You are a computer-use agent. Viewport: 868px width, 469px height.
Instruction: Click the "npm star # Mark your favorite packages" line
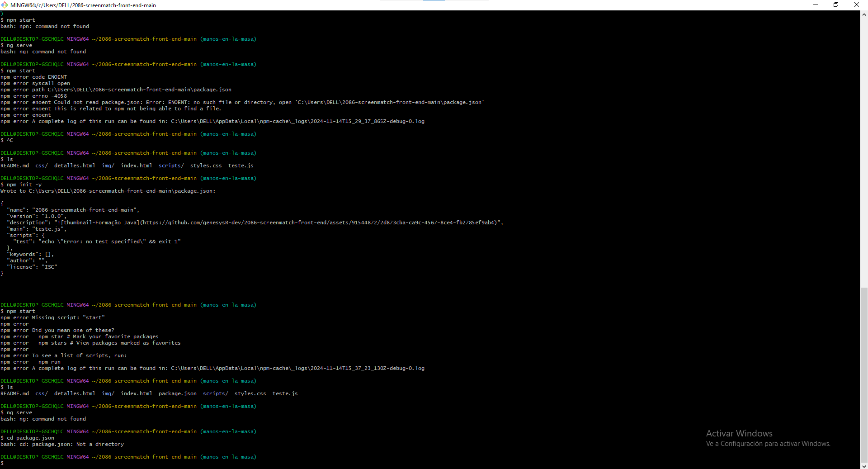pos(80,336)
